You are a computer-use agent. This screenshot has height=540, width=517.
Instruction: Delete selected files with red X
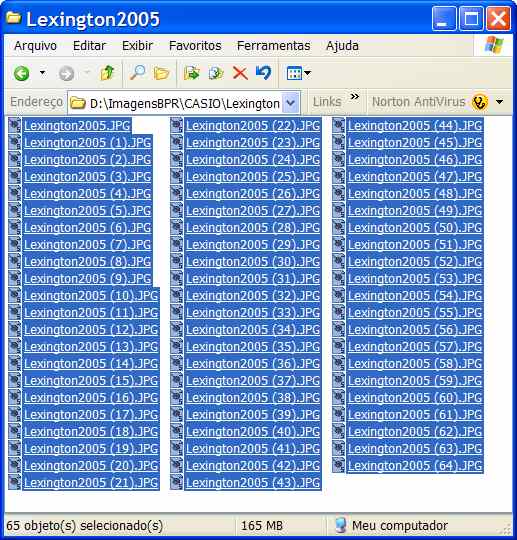(240, 73)
